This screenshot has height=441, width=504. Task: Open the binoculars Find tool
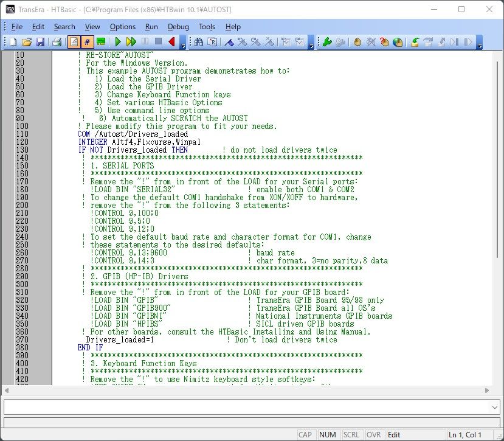(199, 42)
